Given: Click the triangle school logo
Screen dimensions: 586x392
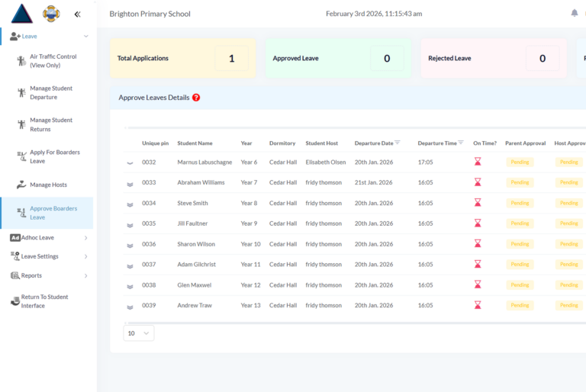Looking at the screenshot, I should [x=22, y=14].
